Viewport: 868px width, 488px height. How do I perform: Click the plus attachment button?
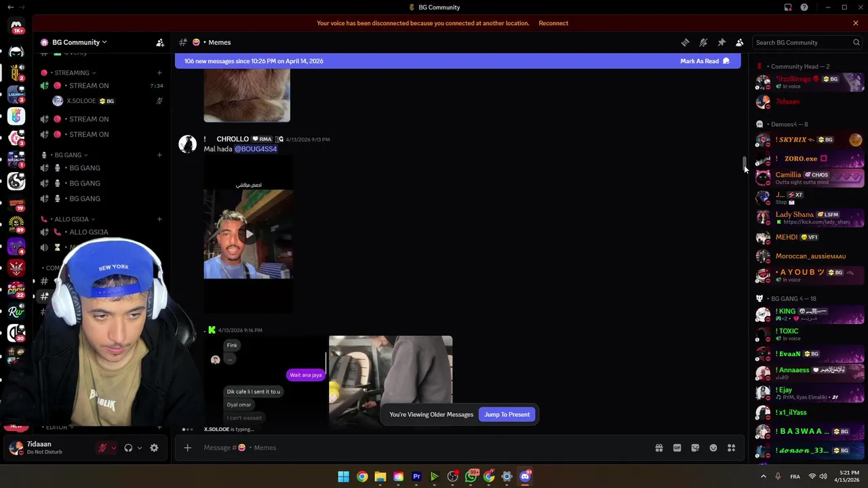(188, 447)
